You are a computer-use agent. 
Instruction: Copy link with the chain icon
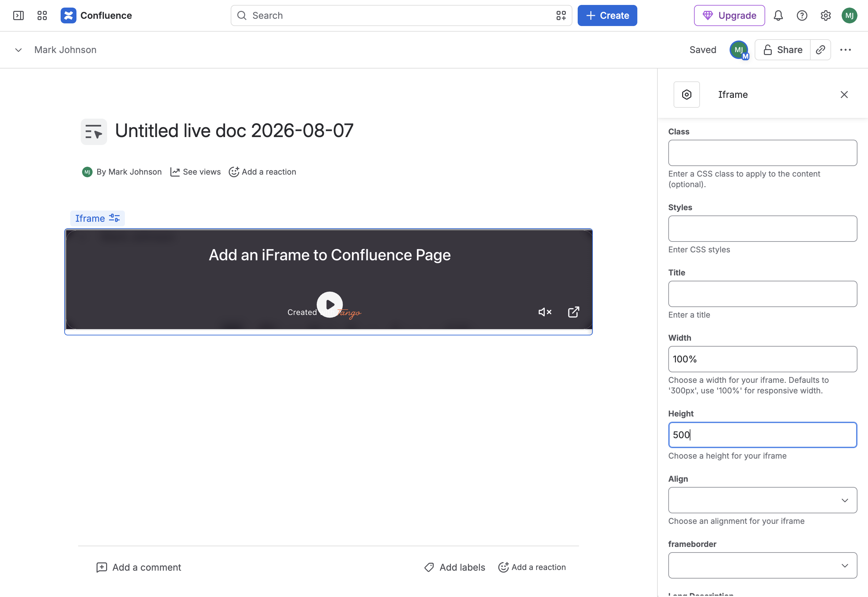(x=821, y=50)
